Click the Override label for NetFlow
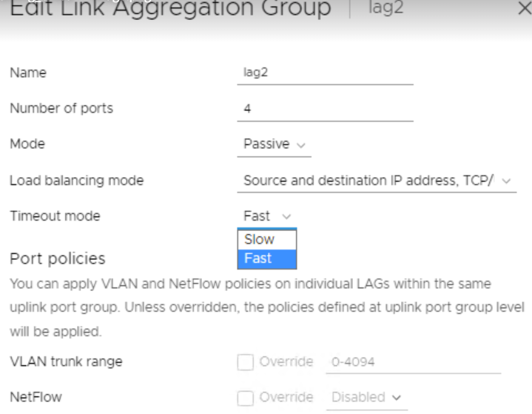Image resolution: width=532 pixels, height=414 pixels. click(x=286, y=398)
